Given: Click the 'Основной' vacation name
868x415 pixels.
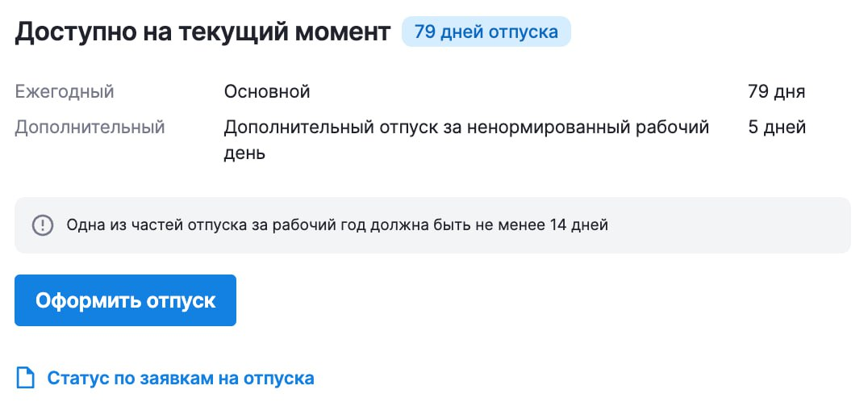Looking at the screenshot, I should [267, 92].
